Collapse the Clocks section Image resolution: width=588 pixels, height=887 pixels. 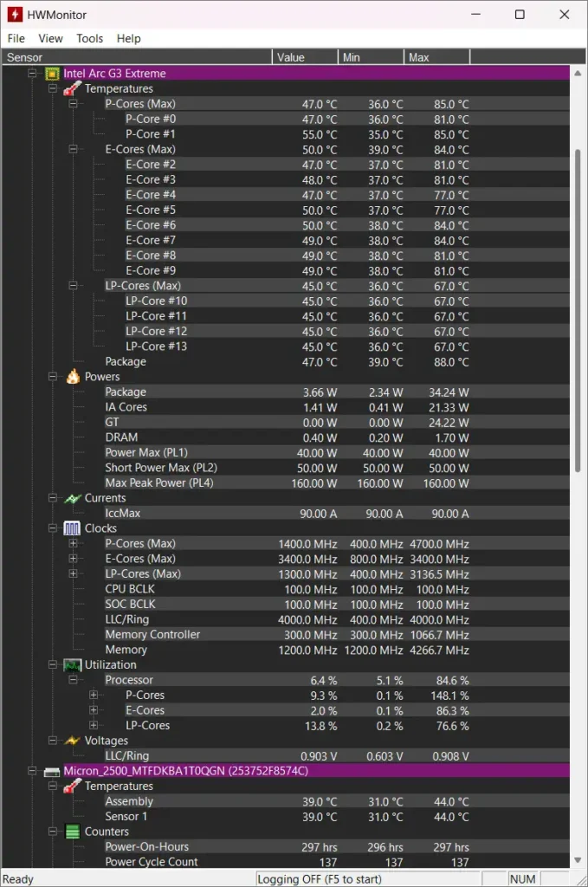53,528
